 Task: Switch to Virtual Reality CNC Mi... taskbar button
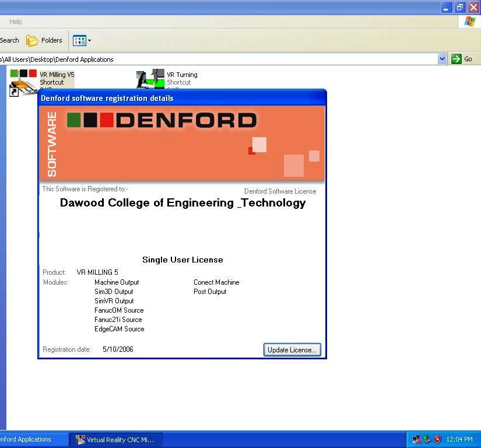[x=116, y=440]
